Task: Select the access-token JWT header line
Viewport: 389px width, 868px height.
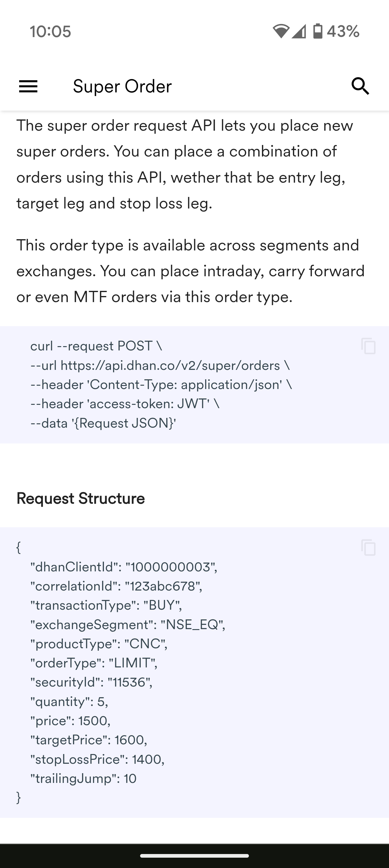Action: [x=125, y=404]
